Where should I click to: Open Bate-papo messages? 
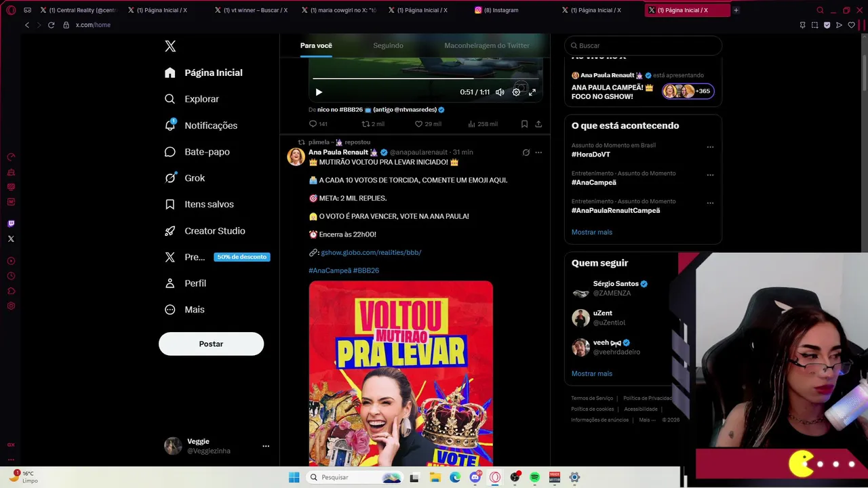pos(197,152)
